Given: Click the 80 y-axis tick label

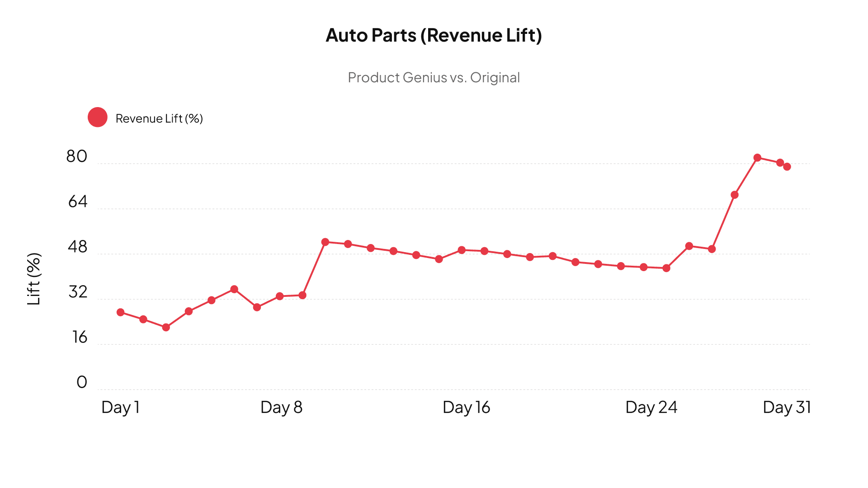Looking at the screenshot, I should (x=76, y=156).
